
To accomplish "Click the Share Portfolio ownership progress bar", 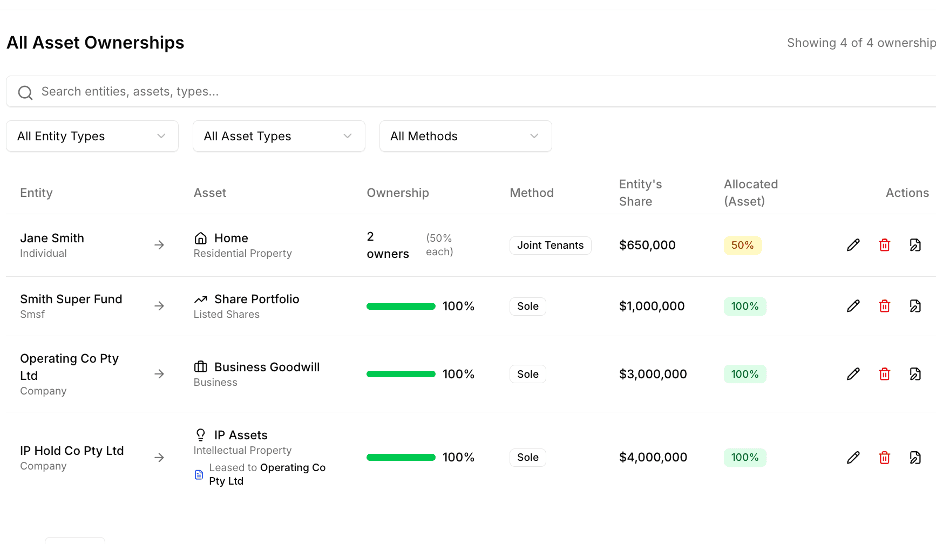I will (x=401, y=306).
